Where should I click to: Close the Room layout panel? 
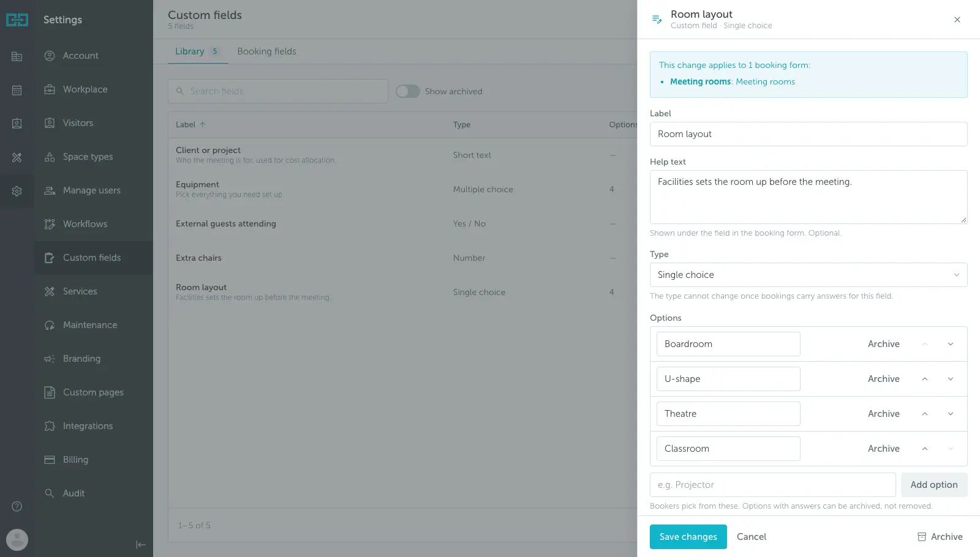[x=957, y=20]
